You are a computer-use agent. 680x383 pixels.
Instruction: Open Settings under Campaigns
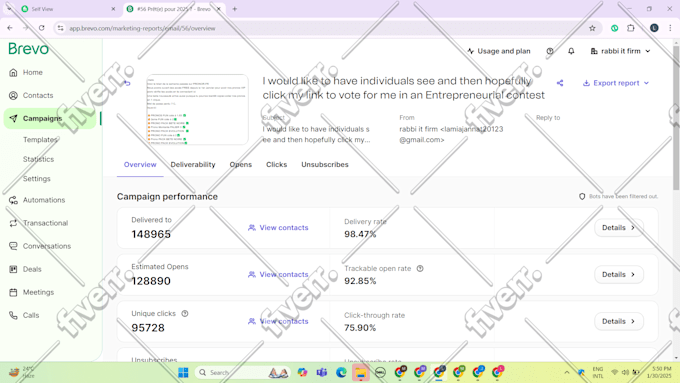click(x=36, y=179)
